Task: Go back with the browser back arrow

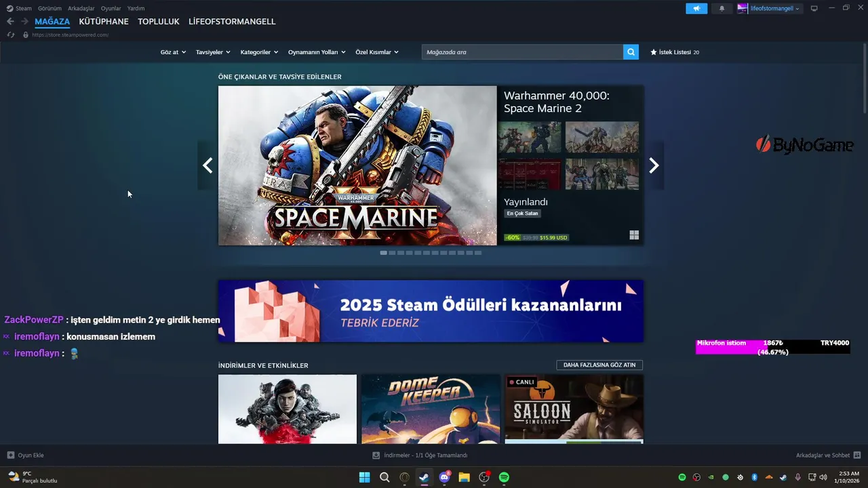Action: (10, 22)
